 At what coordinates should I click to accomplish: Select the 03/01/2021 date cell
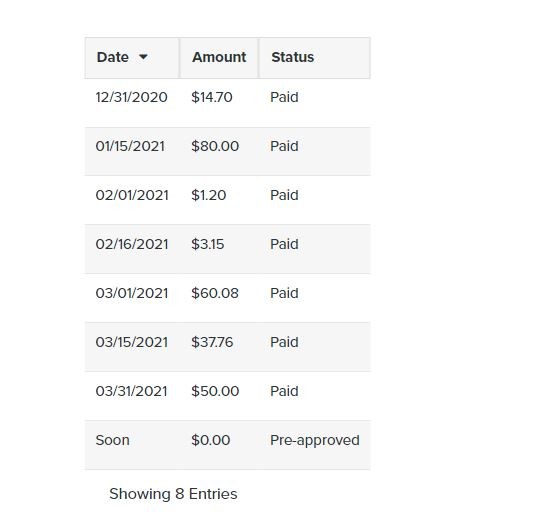(132, 293)
